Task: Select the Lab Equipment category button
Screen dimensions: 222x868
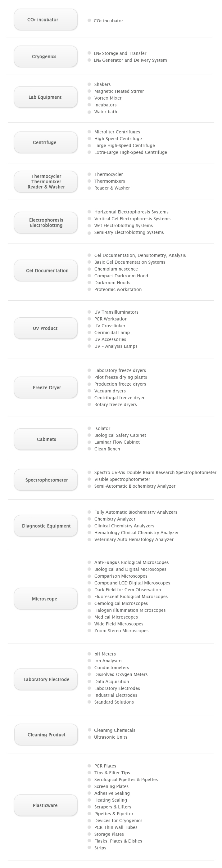Action: coord(46,97)
